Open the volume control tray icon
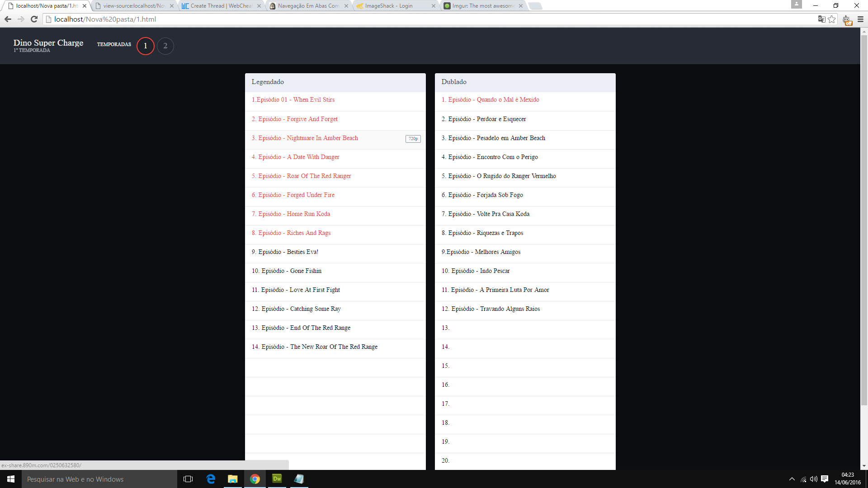Image resolution: width=868 pixels, height=488 pixels. coord(814,479)
